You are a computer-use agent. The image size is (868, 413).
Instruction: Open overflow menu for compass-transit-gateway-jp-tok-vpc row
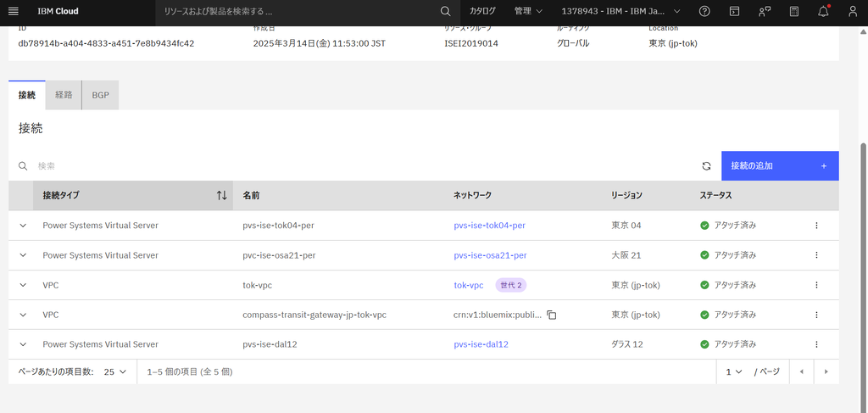(x=816, y=315)
